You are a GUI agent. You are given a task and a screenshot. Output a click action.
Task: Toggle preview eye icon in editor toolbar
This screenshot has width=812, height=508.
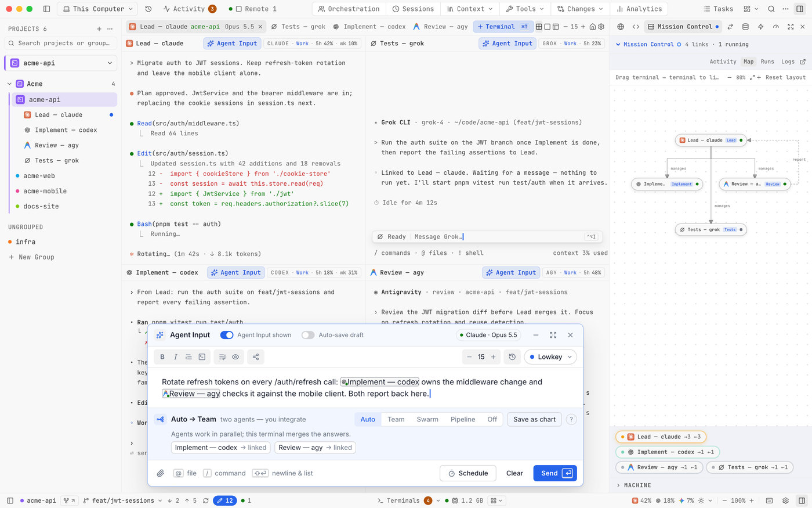pyautogui.click(x=235, y=357)
